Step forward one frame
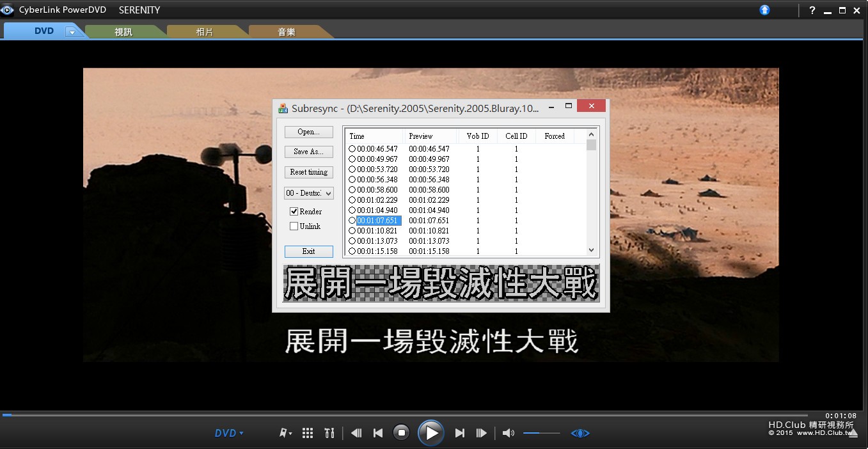This screenshot has width=868, height=449. pyautogui.click(x=482, y=433)
